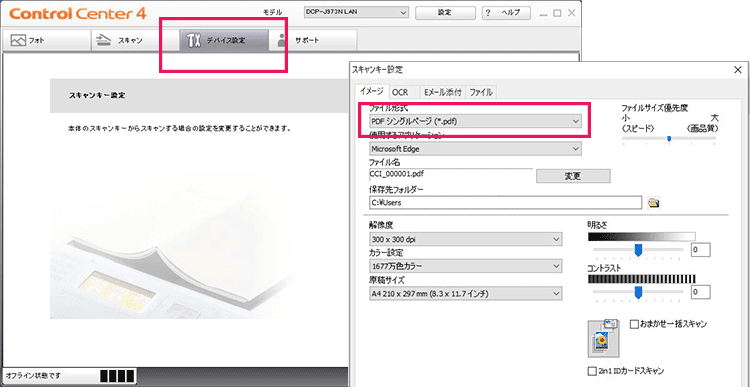
Task: Open the サポート tab
Action: pos(312,41)
